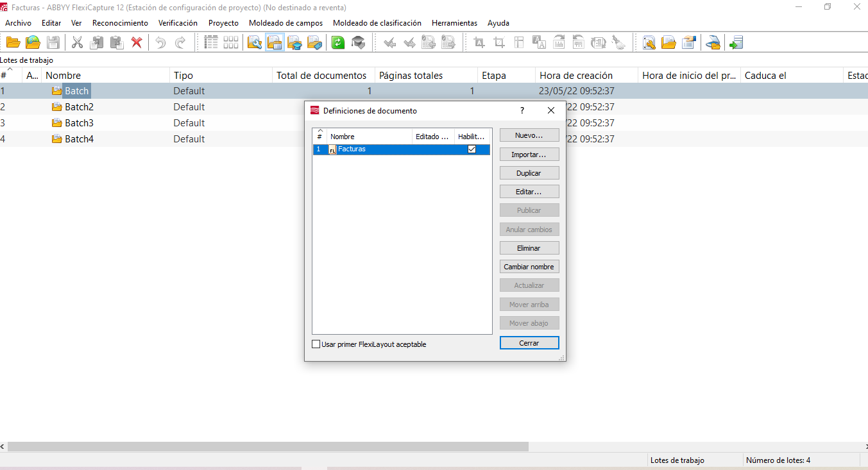Switch to details list view icon
Screen dimensions: 868x470
[x=211, y=42]
